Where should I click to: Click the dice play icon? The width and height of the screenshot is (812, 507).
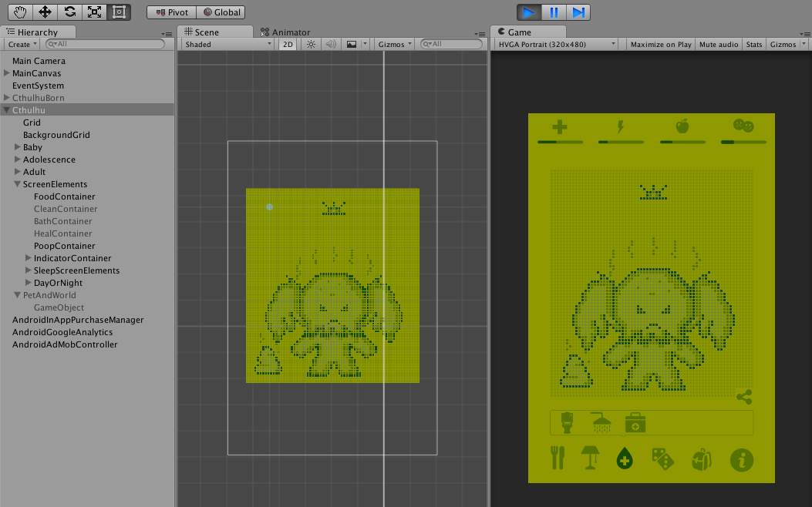[662, 459]
